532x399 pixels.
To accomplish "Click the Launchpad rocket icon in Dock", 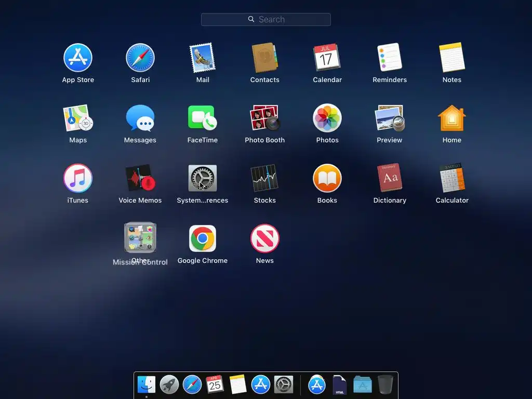I will (169, 385).
